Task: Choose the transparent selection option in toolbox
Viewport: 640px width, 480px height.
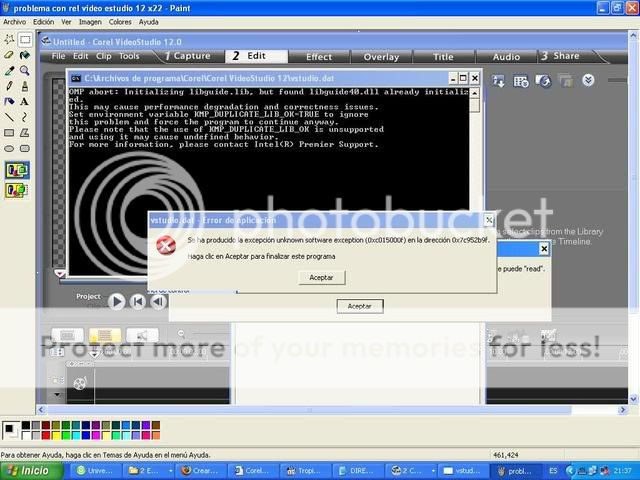Action: point(16,190)
